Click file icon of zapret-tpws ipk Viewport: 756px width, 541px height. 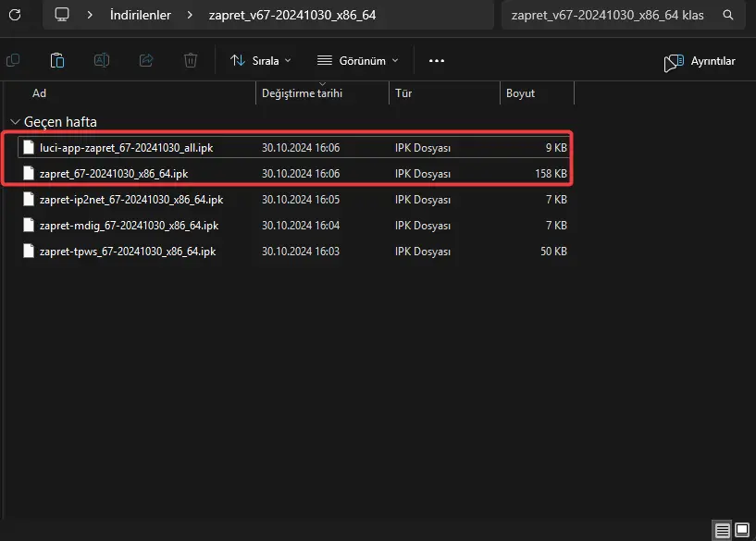tap(29, 252)
